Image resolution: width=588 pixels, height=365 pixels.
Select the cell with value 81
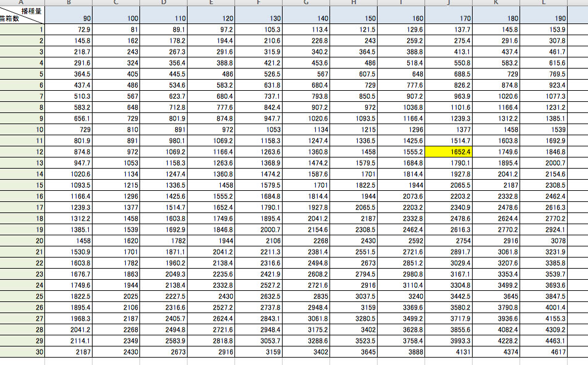(x=117, y=30)
